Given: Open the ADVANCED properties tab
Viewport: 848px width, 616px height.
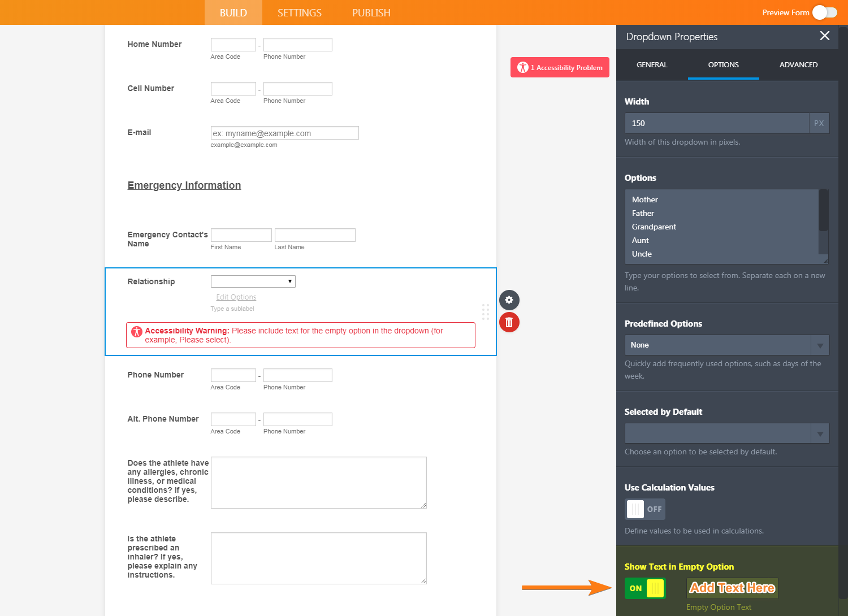Looking at the screenshot, I should [x=798, y=65].
